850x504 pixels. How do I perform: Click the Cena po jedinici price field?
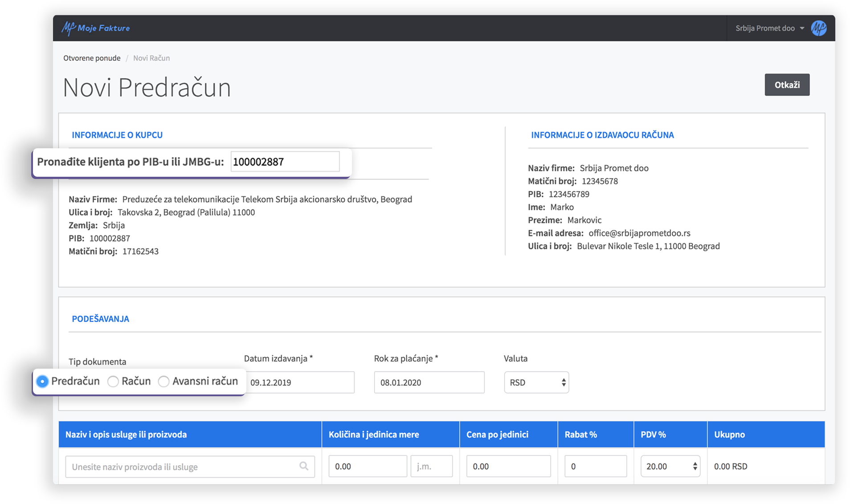[508, 466]
